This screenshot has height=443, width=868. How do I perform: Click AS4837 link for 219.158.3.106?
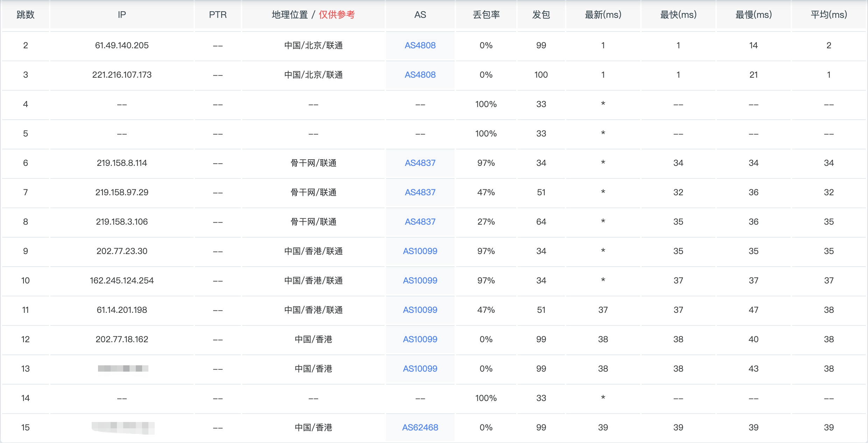click(420, 222)
